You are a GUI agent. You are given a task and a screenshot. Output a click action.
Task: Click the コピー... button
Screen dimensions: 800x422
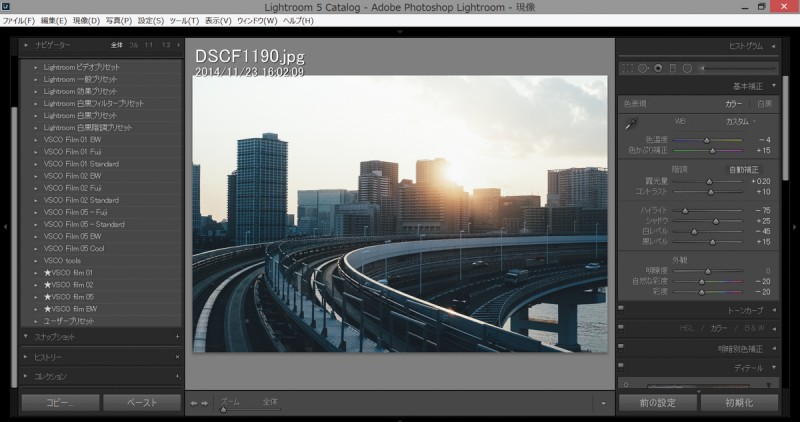(x=60, y=403)
